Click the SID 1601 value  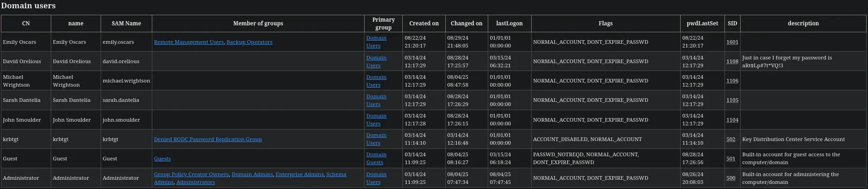click(732, 42)
